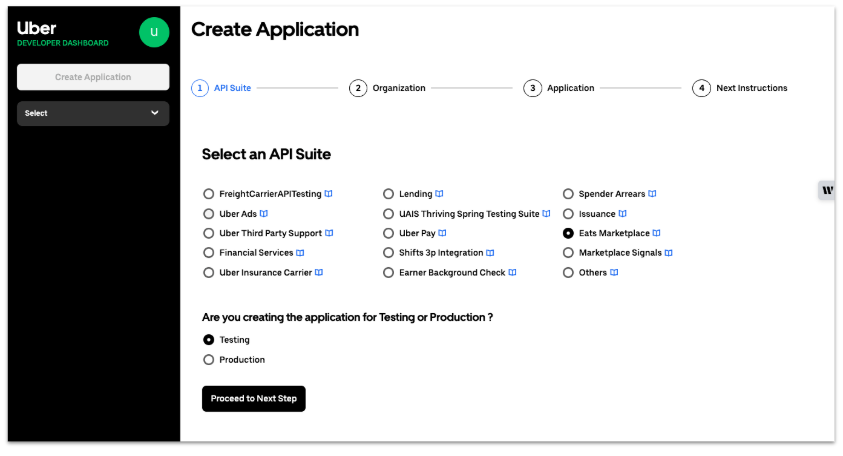This screenshot has width=843, height=456.
Task: Open docs icon next to Uber Pay
Action: 442,233
